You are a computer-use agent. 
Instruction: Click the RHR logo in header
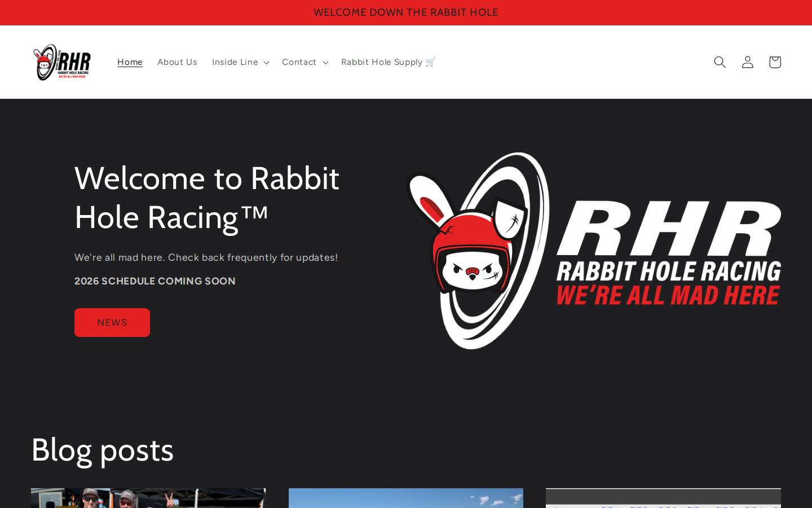62,62
